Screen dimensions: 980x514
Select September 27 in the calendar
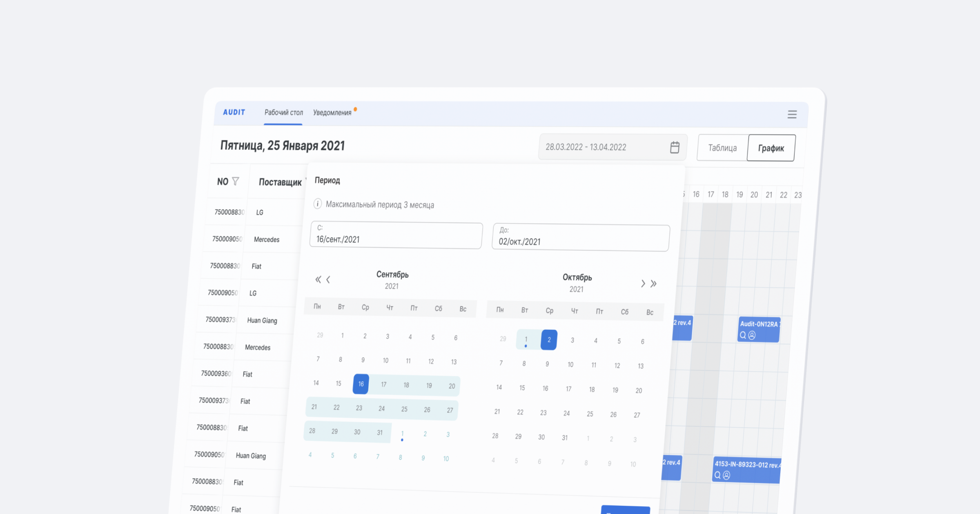click(x=450, y=410)
